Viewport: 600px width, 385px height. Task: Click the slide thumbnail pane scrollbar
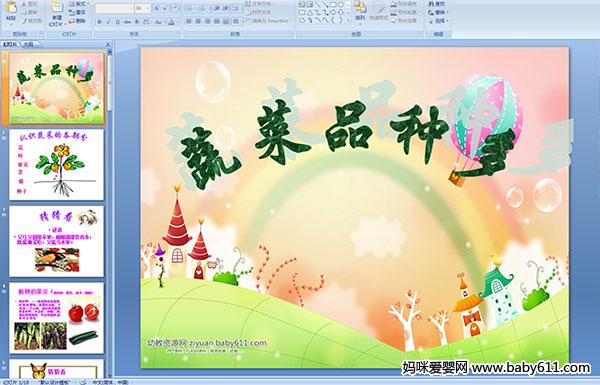pyautogui.click(x=109, y=214)
